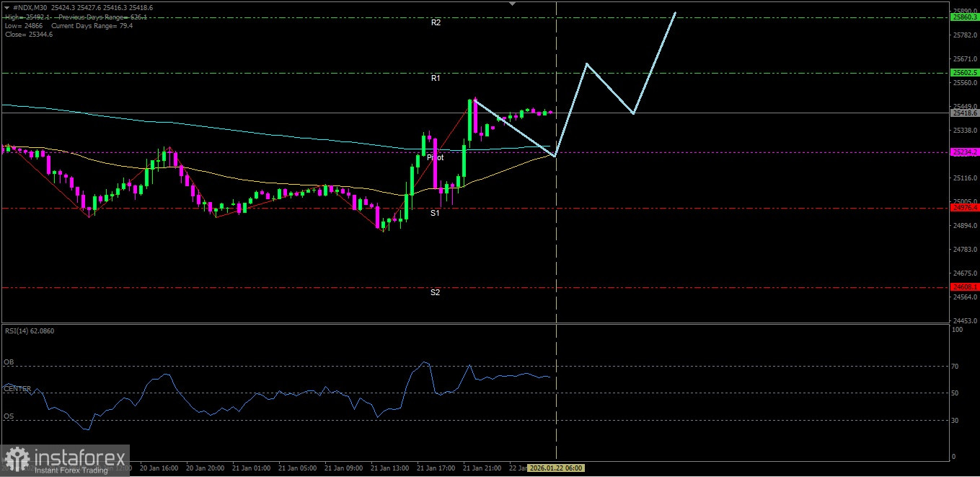Click the RSI(14) indicator label
Screen dimensions: 980x477
click(x=29, y=331)
